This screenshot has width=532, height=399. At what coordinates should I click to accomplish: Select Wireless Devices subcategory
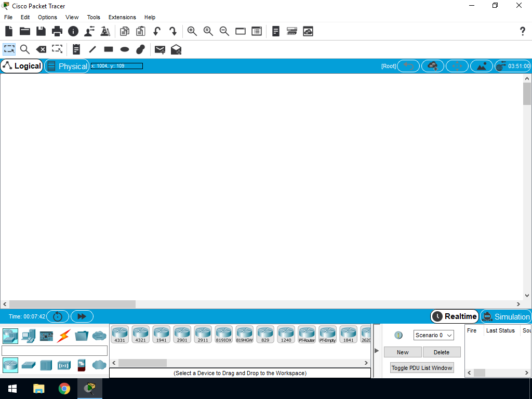[x=64, y=365]
